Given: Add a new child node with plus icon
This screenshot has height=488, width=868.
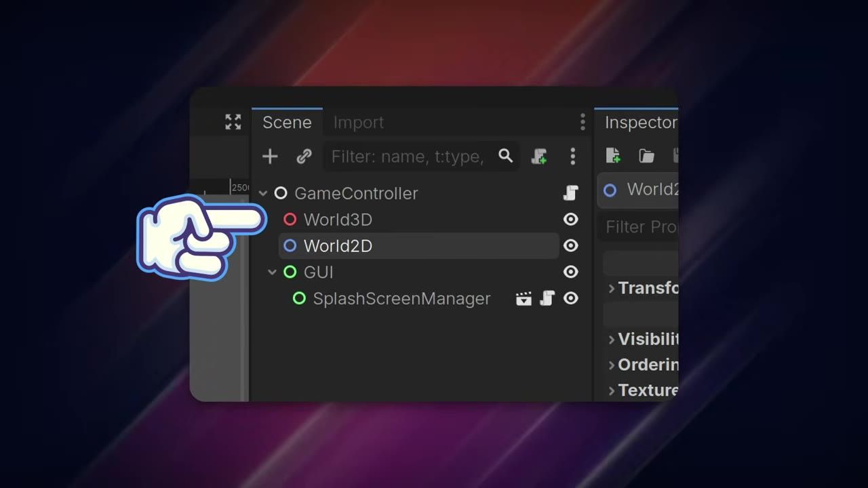Looking at the screenshot, I should tap(270, 157).
